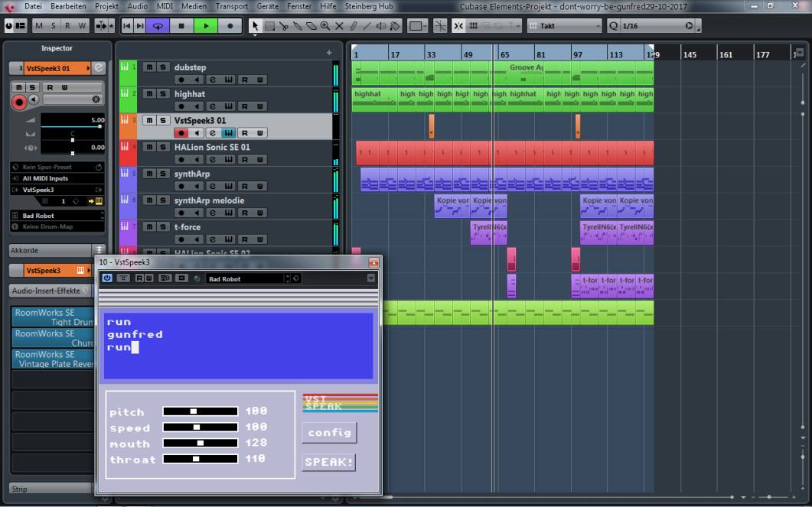This screenshot has width=812, height=507.
Task: Click ruler at bar 145
Action: [690, 54]
